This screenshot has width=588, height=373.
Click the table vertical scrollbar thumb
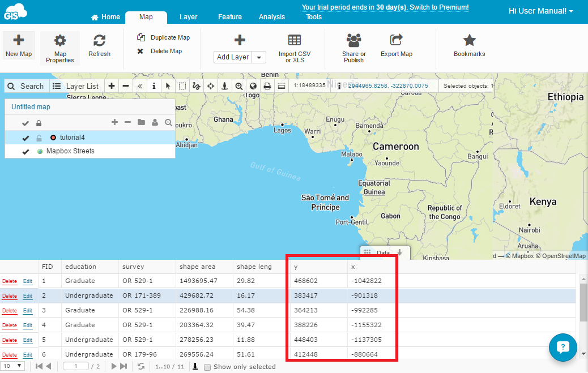[x=583, y=302]
